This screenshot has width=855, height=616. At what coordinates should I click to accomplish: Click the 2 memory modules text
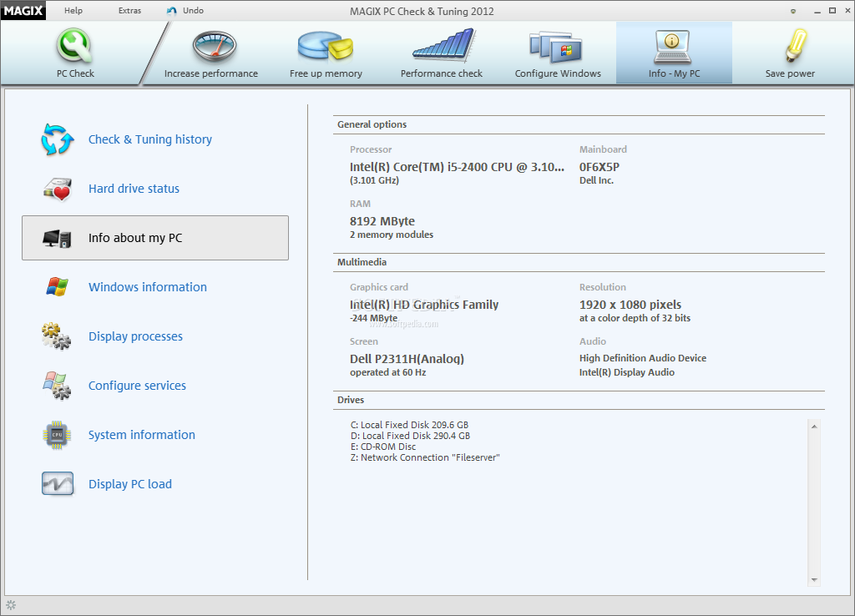392,235
